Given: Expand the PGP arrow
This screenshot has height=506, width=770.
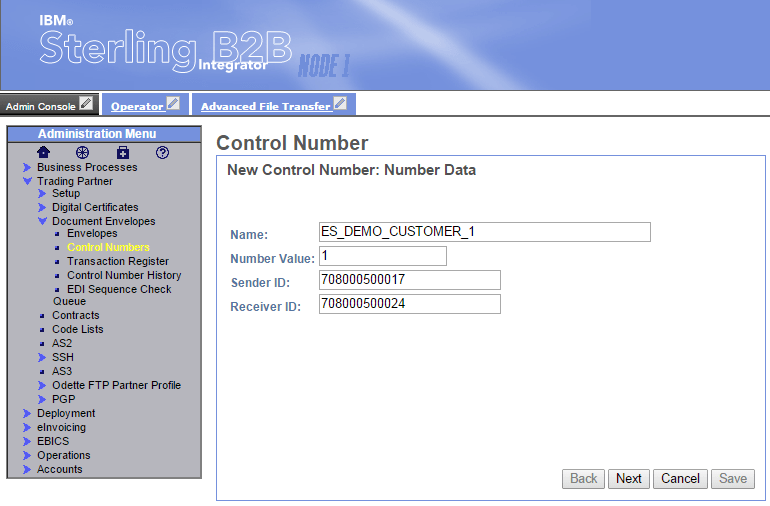Looking at the screenshot, I should (42, 399).
